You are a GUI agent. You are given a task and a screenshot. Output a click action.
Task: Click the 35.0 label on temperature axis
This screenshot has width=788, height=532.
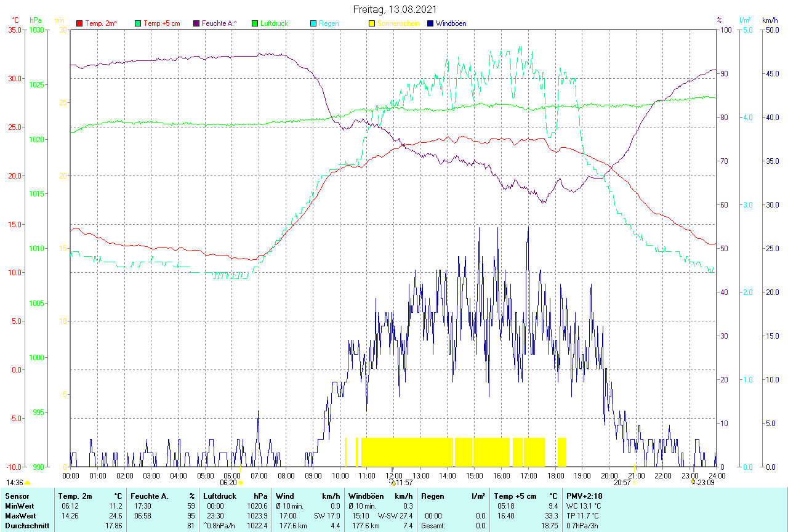pyautogui.click(x=14, y=30)
